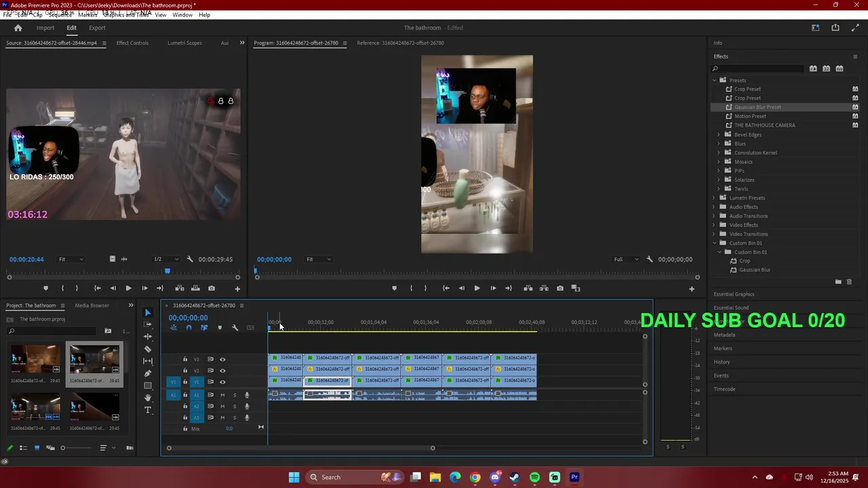868x488 pixels.
Task: Click New Custom Bin folder in Effects panel
Action: pyautogui.click(x=838, y=282)
